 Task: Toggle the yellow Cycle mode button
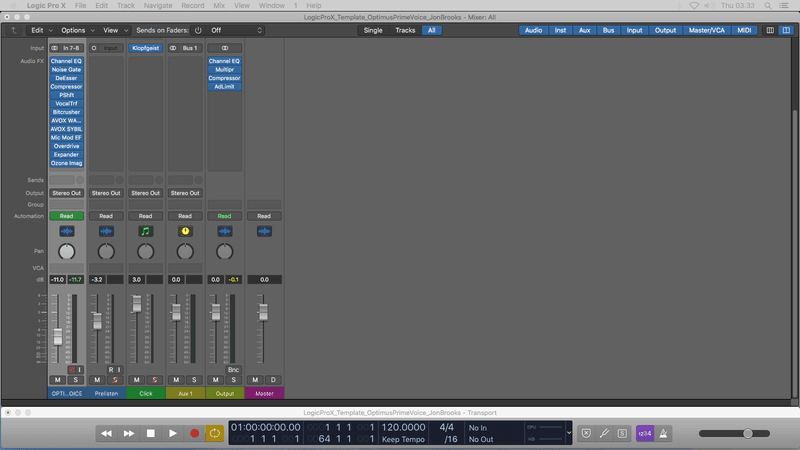coord(215,433)
